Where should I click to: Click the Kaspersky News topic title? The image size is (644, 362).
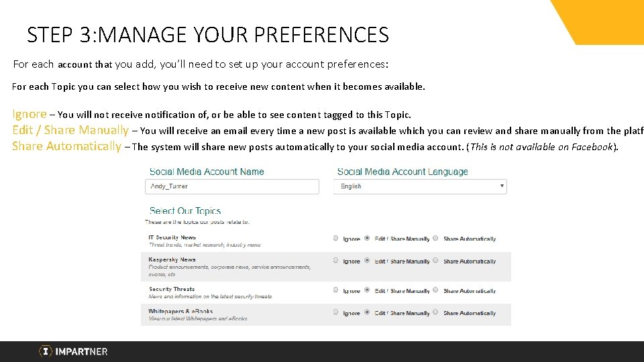[x=172, y=259]
